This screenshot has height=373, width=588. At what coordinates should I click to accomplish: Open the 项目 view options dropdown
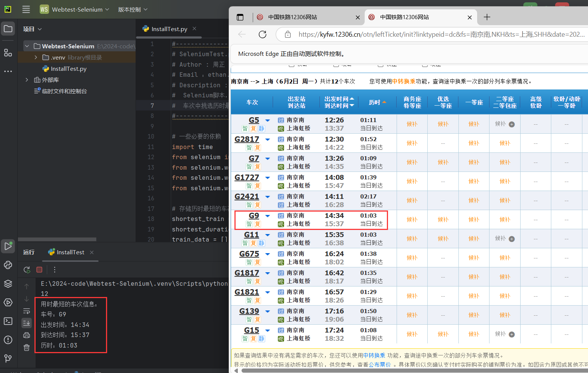pyautogui.click(x=32, y=29)
